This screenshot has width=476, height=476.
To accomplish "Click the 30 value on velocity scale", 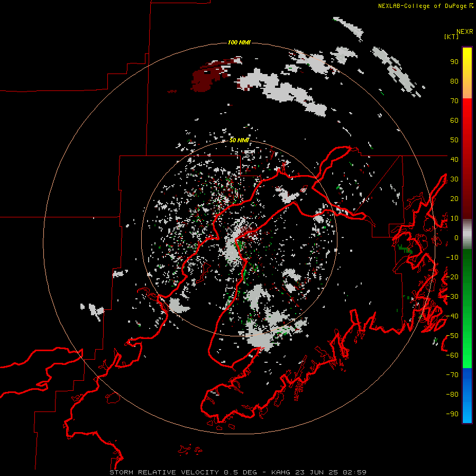I will [x=454, y=179].
